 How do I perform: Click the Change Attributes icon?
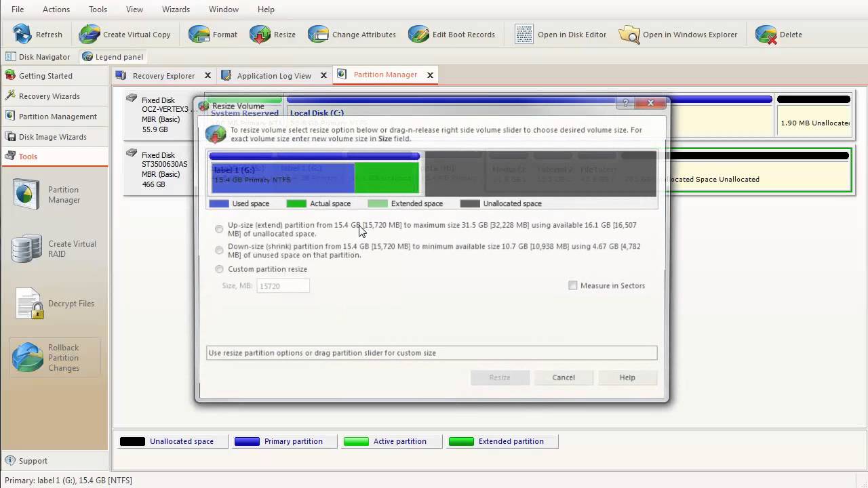pos(318,34)
